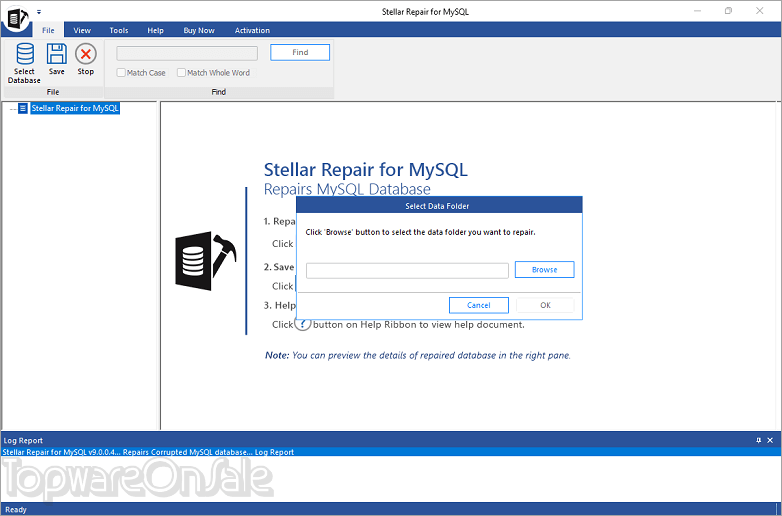Click the Find button

(300, 52)
